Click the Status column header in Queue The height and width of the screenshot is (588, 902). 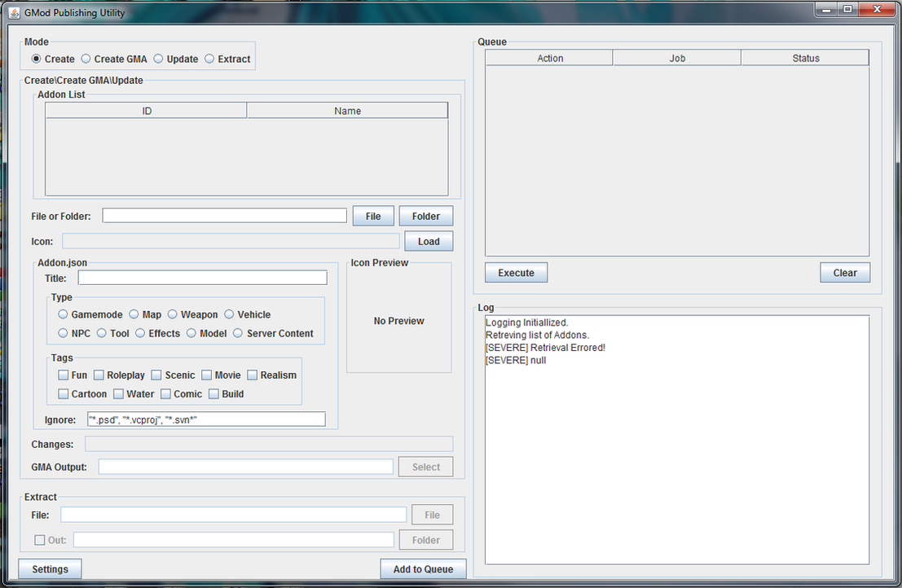(805, 58)
